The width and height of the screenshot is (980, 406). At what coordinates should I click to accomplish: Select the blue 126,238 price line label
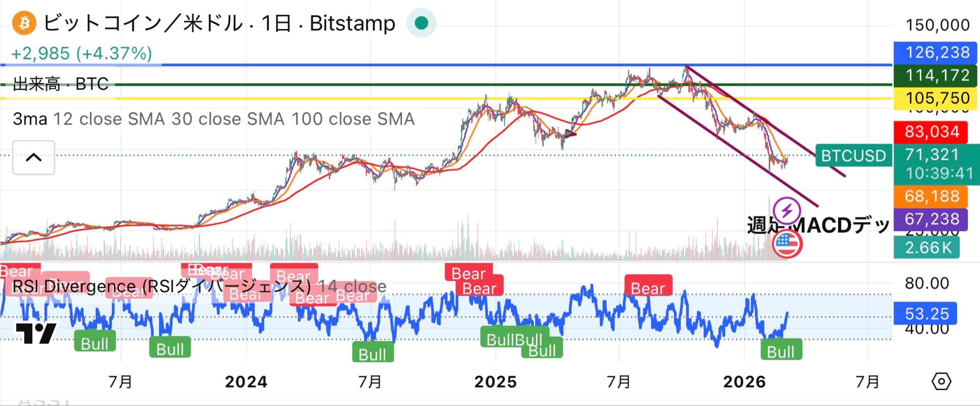[x=936, y=52]
